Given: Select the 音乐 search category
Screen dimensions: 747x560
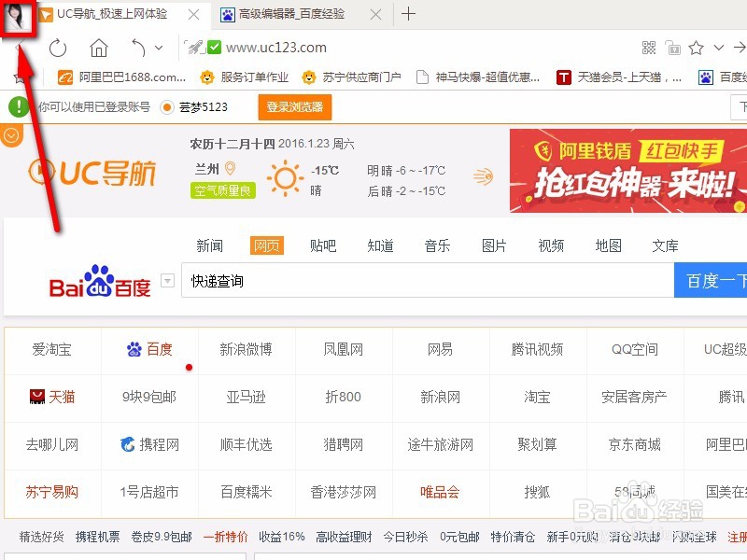Looking at the screenshot, I should pyautogui.click(x=437, y=245).
